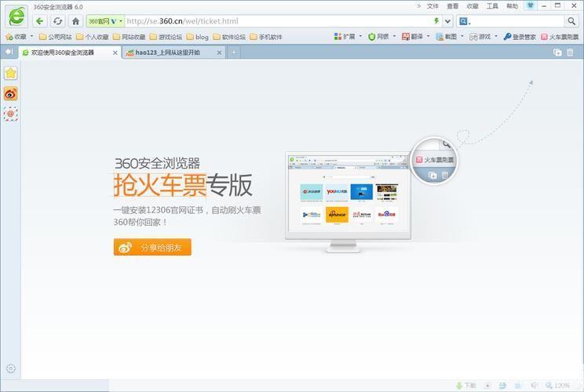Open the sidebar favorites star icon

click(x=11, y=73)
